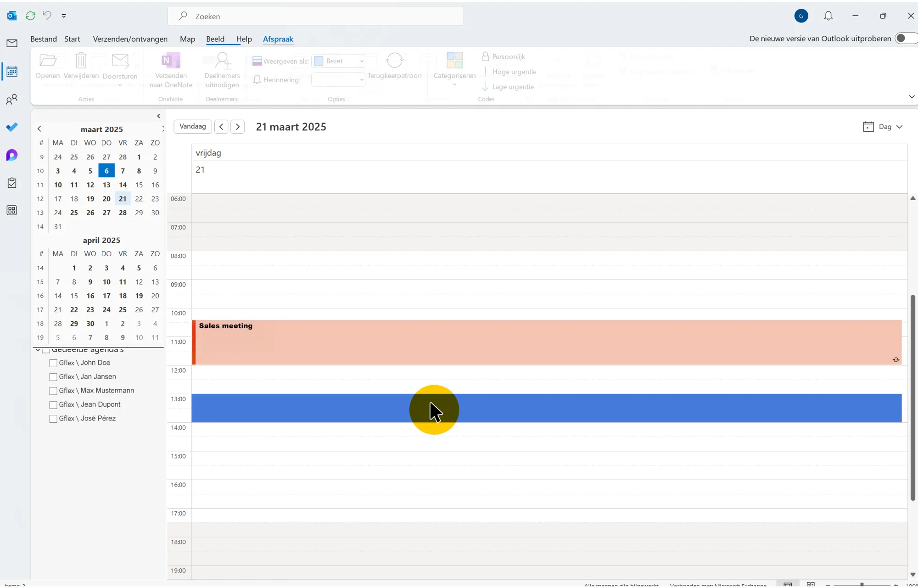Check the Gflex \ John Doe calendar
This screenshot has height=588, width=918.
pos(53,363)
